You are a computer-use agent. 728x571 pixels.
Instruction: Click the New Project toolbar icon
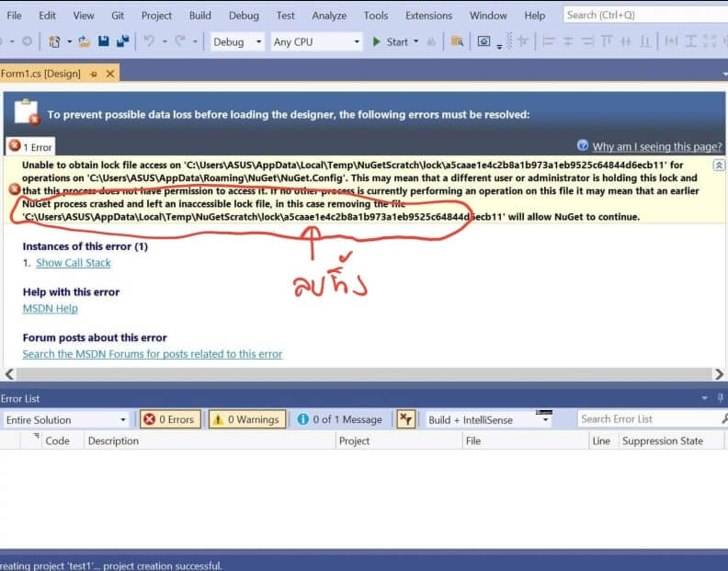pyautogui.click(x=54, y=41)
